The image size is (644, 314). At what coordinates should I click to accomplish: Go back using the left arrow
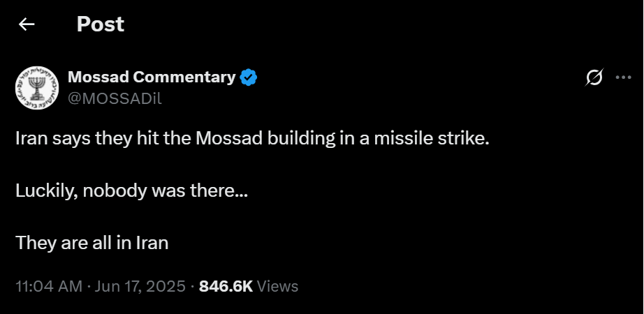point(27,24)
